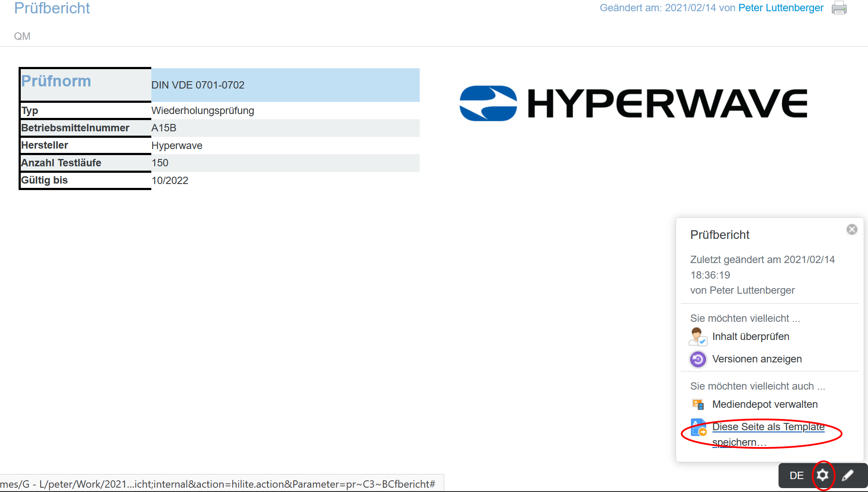Click the von Peter Luttenberger panel text

pos(742,290)
